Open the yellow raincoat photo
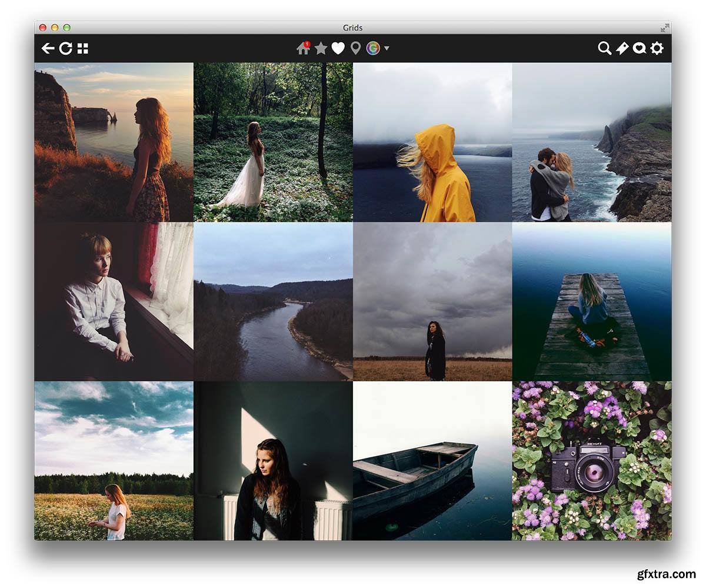The height and width of the screenshot is (588, 706). [x=432, y=142]
